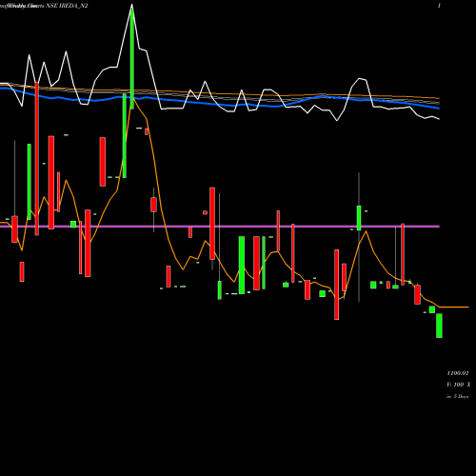Click the 'in 5 Days' label
The height and width of the screenshot is (476, 476).
pyautogui.click(x=457, y=396)
